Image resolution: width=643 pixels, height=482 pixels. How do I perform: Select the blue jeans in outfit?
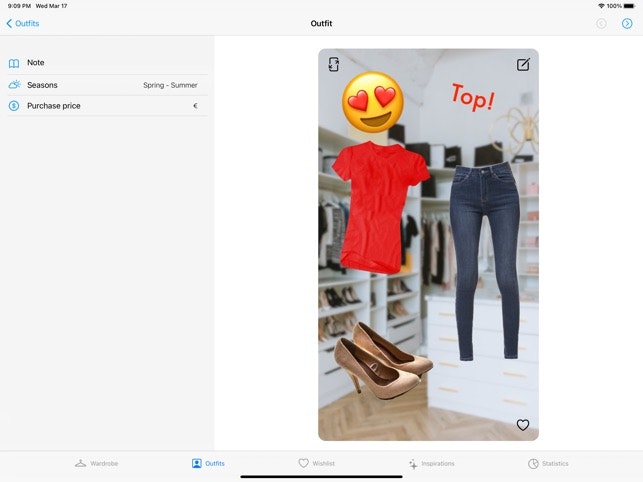coord(485,261)
